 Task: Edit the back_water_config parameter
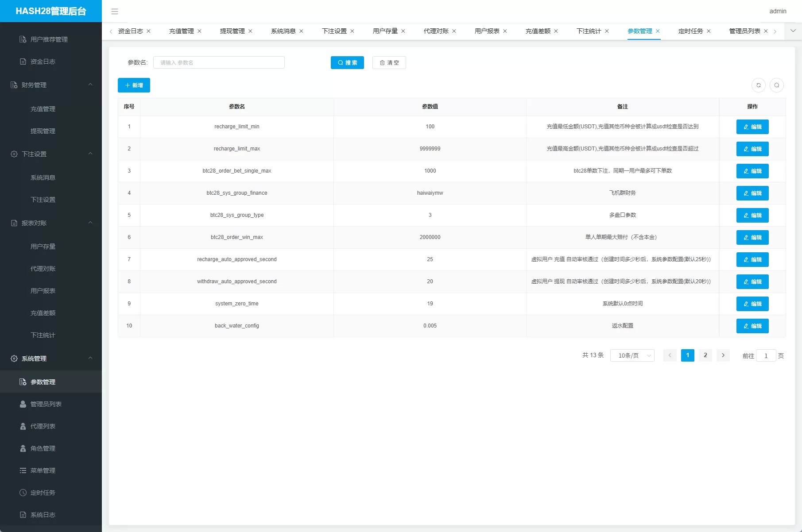(x=752, y=326)
